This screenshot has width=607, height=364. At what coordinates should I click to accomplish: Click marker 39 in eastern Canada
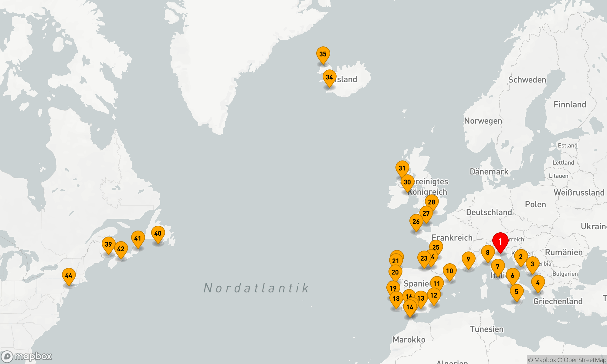coord(108,244)
